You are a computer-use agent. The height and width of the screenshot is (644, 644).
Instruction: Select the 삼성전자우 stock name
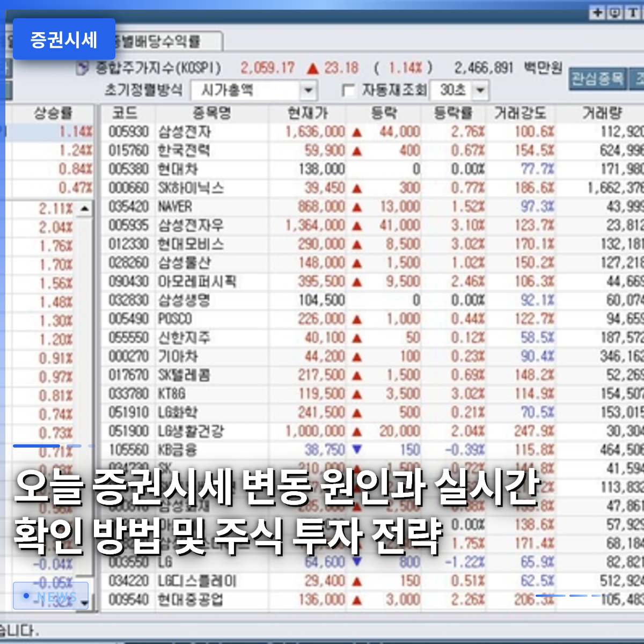pyautogui.click(x=191, y=225)
